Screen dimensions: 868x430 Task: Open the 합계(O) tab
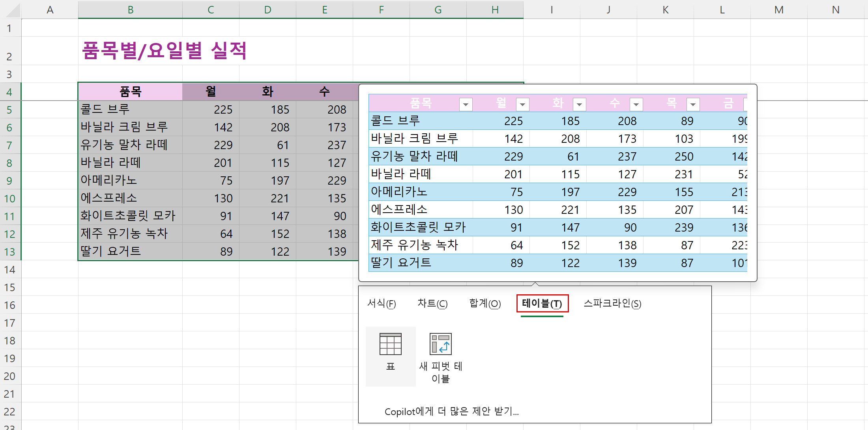point(485,303)
